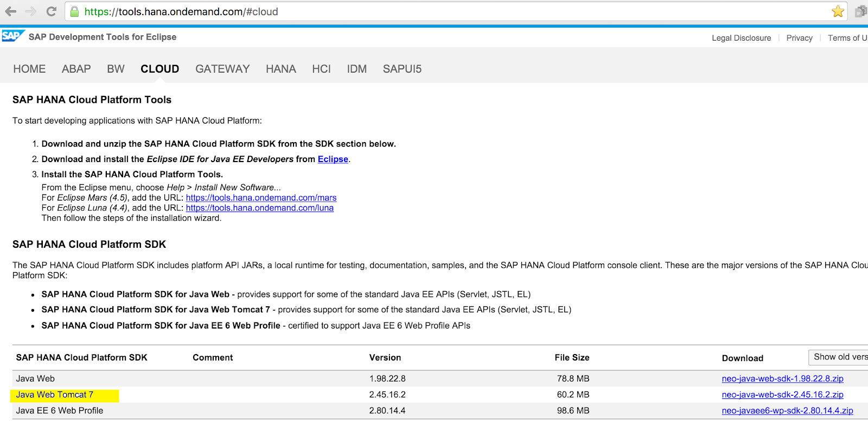The image size is (868, 431).
Task: Click the version value 2.45.16.2
Action: click(x=387, y=395)
